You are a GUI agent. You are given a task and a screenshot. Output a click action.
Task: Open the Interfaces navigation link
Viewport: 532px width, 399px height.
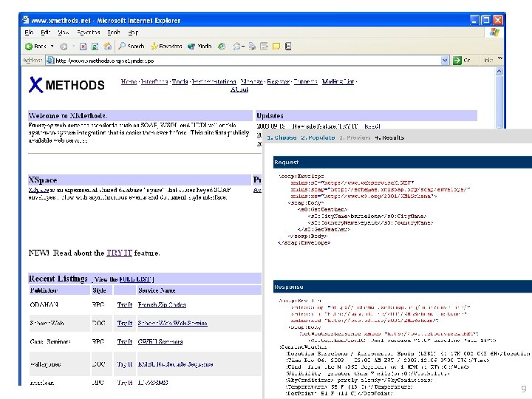[x=154, y=81]
